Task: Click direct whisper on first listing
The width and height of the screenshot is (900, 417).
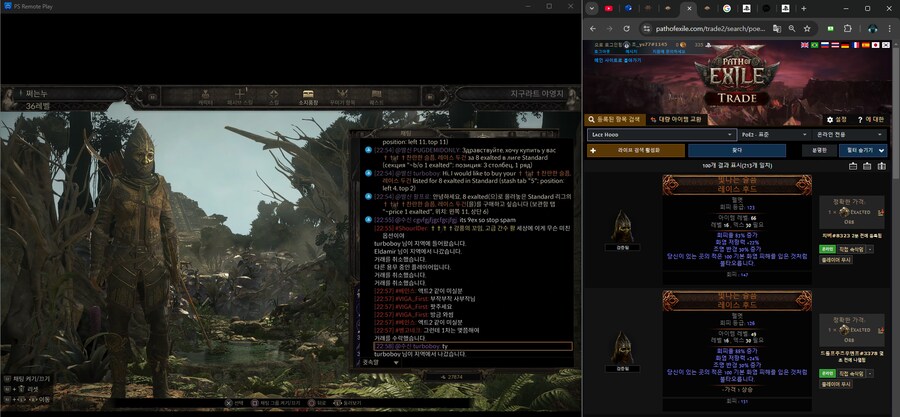Action: (x=852, y=250)
